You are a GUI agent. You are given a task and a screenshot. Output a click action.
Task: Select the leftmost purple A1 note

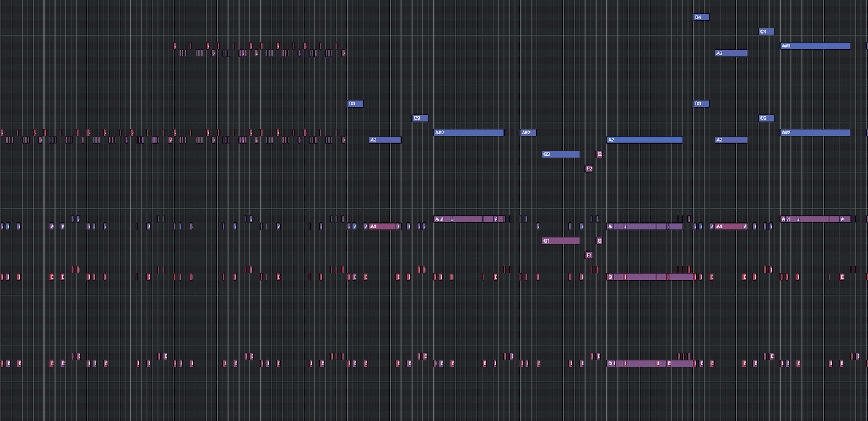(383, 226)
